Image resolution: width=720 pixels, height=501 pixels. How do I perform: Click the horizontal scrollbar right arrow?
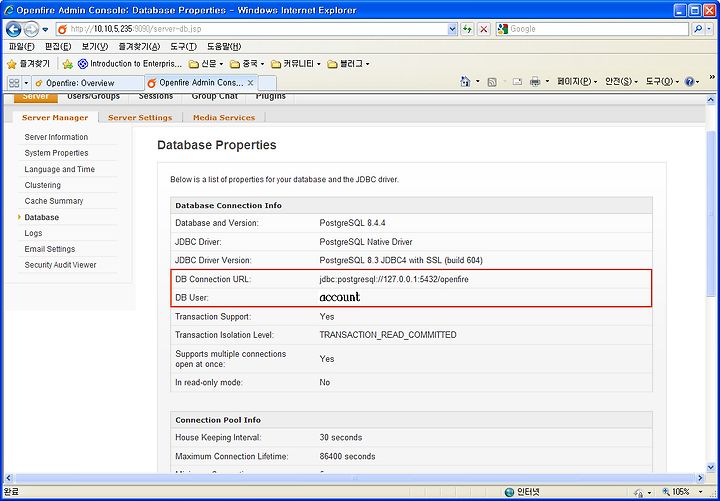700,478
